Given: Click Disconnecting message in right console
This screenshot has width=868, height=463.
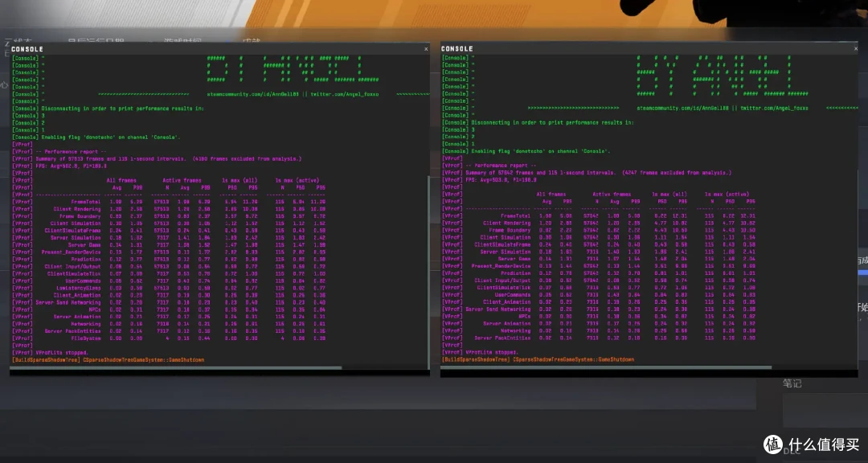Looking at the screenshot, I should tap(538, 122).
